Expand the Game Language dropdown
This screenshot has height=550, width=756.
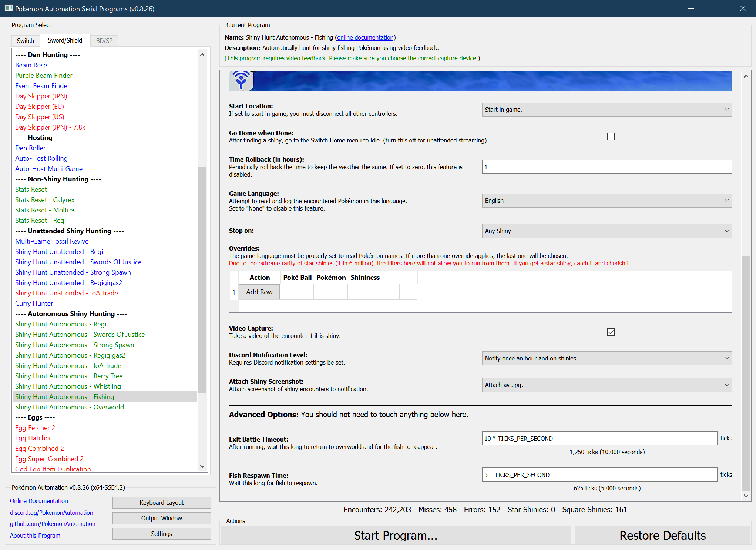607,201
